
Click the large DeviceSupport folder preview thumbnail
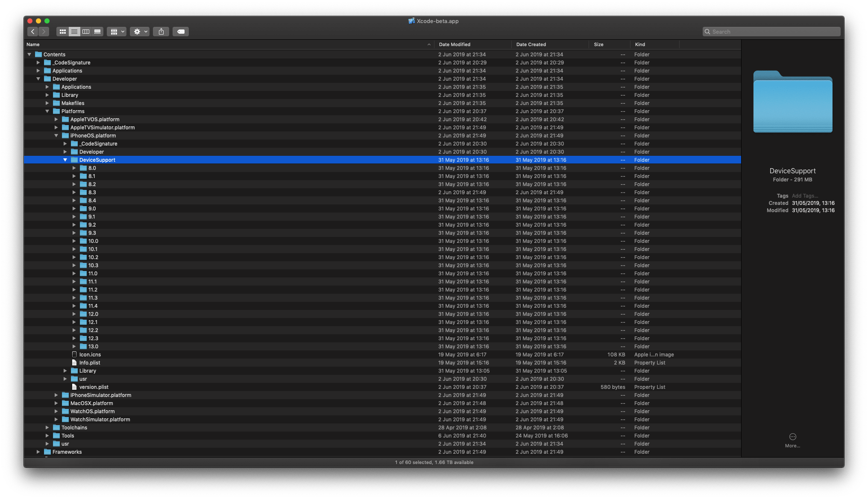[793, 102]
